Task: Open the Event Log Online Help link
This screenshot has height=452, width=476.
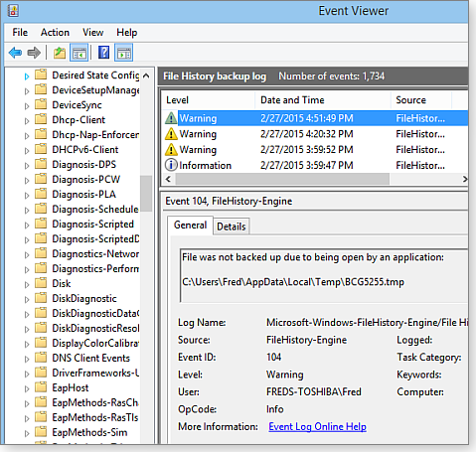Action: [317, 426]
